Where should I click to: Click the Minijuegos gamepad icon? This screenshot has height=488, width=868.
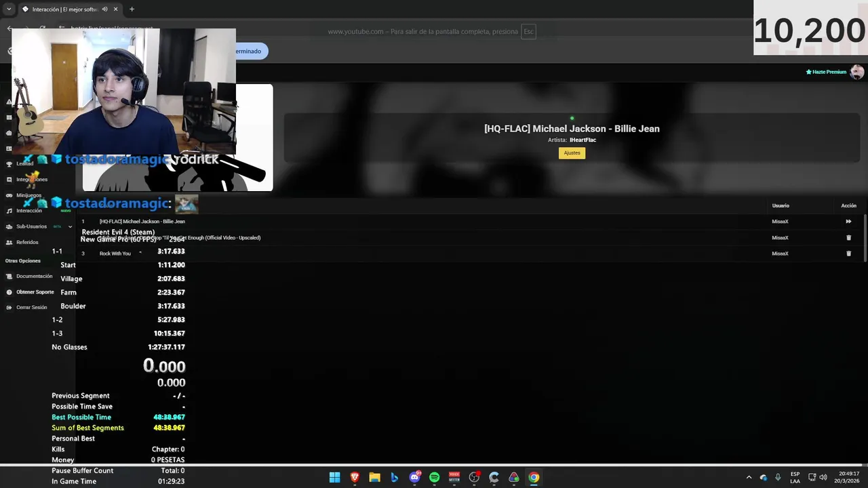tap(9, 195)
